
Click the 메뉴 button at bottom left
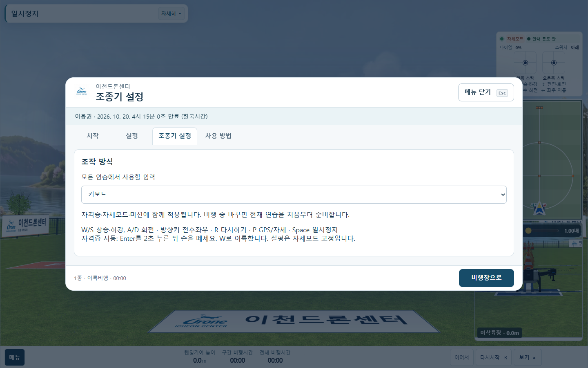15,357
